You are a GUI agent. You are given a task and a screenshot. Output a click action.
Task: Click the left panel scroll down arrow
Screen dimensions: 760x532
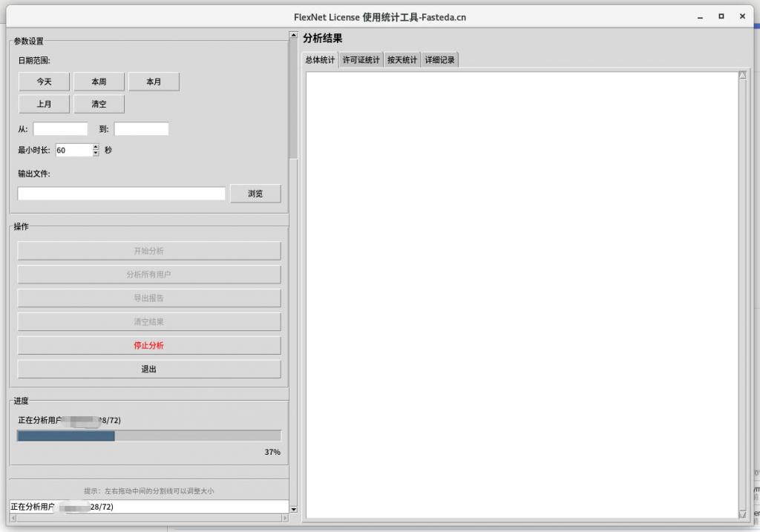[x=293, y=509]
